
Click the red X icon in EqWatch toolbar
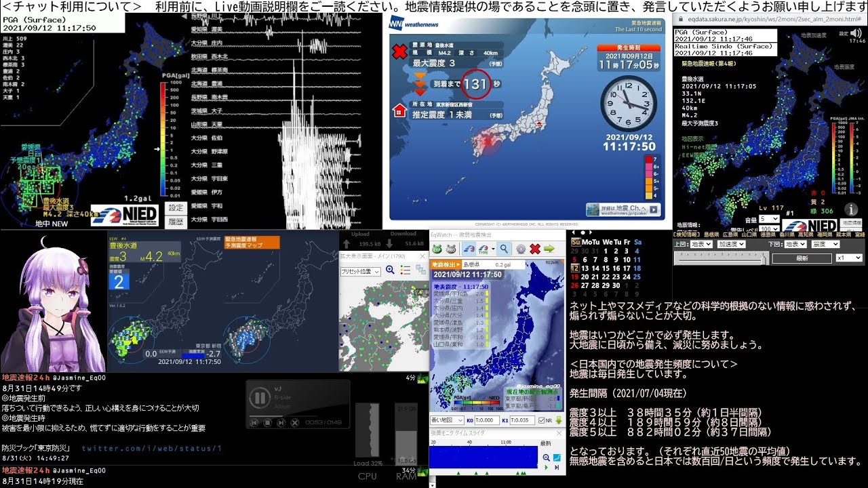coord(535,249)
